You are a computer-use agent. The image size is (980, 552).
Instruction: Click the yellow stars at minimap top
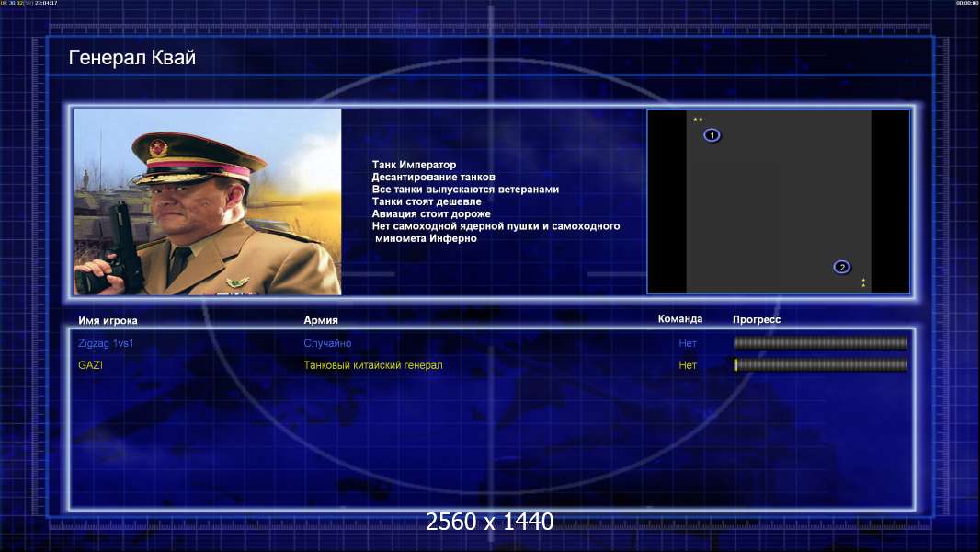pos(698,120)
